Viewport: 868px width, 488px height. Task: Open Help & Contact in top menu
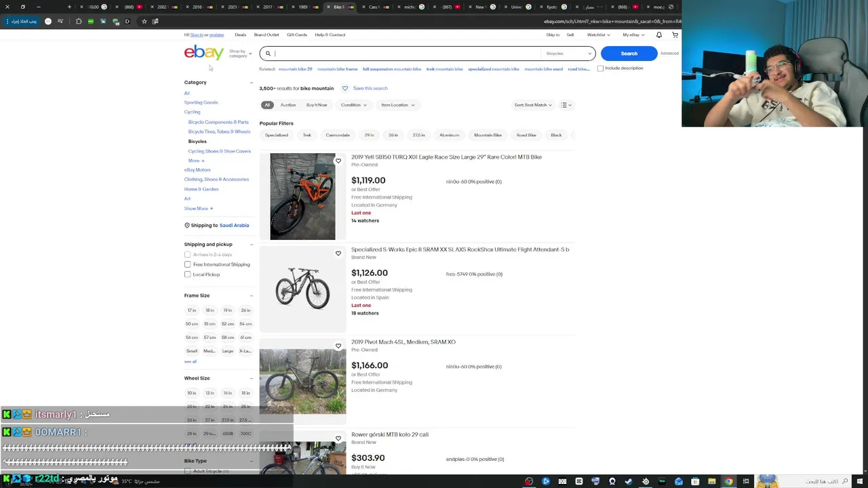click(330, 35)
